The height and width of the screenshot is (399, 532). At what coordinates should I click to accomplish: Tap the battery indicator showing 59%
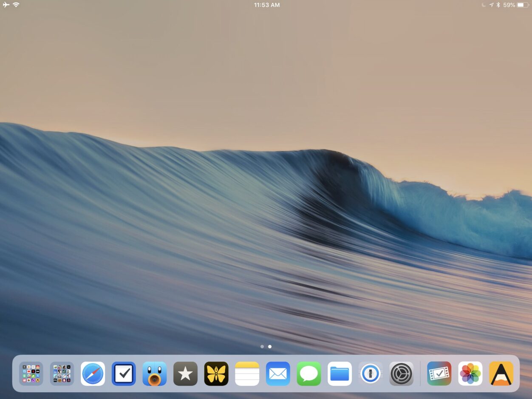523,5
